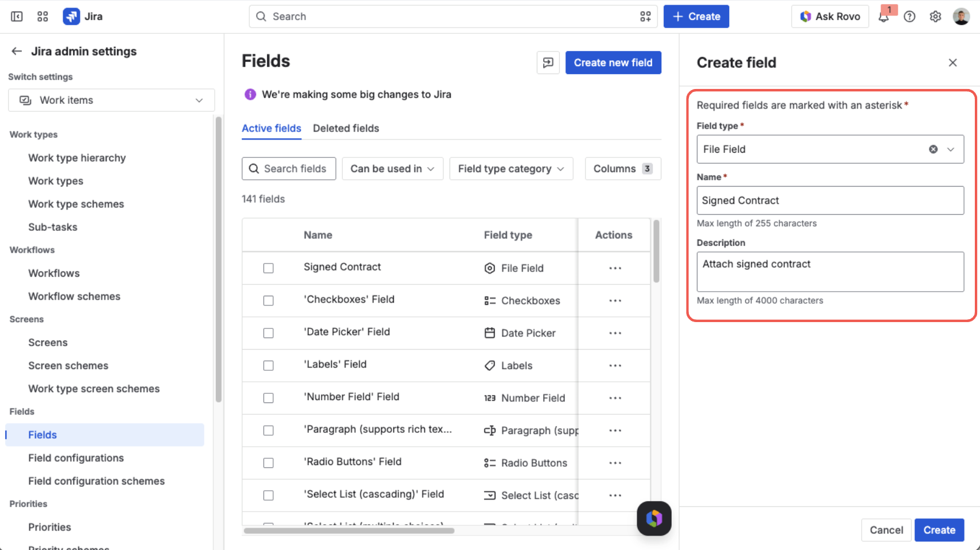Open Field configurations in sidebar
The width and height of the screenshot is (980, 550).
point(76,458)
